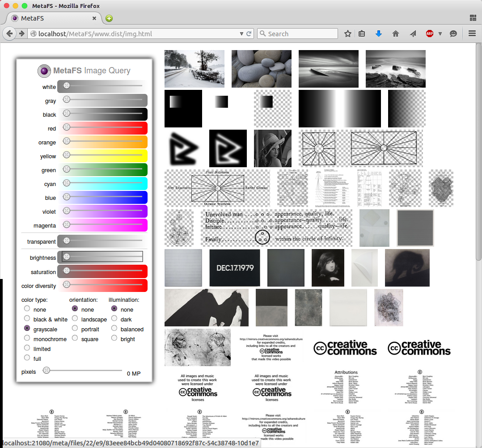Click the brightness slider
Viewport: 482px width, 448px height.
tap(103, 257)
